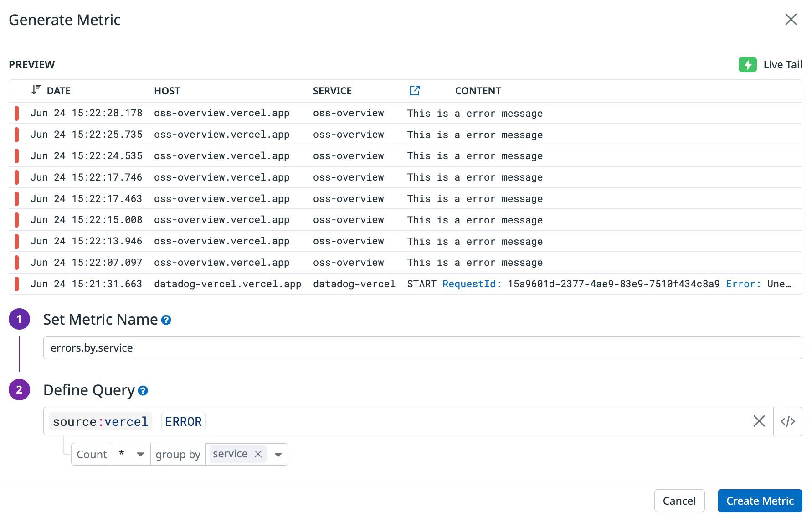Clear the query with the X icon
Screen dimensions: 812x518
point(759,421)
